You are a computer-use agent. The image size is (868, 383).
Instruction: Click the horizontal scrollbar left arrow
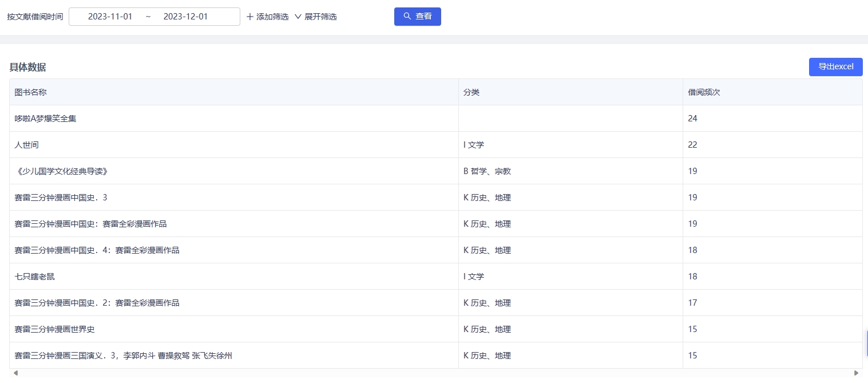(x=15, y=373)
